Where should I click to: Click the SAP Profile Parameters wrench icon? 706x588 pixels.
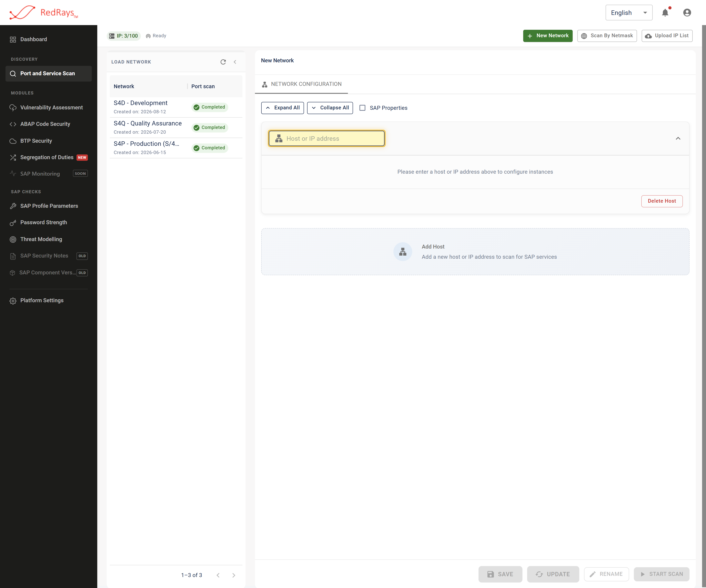pos(13,206)
